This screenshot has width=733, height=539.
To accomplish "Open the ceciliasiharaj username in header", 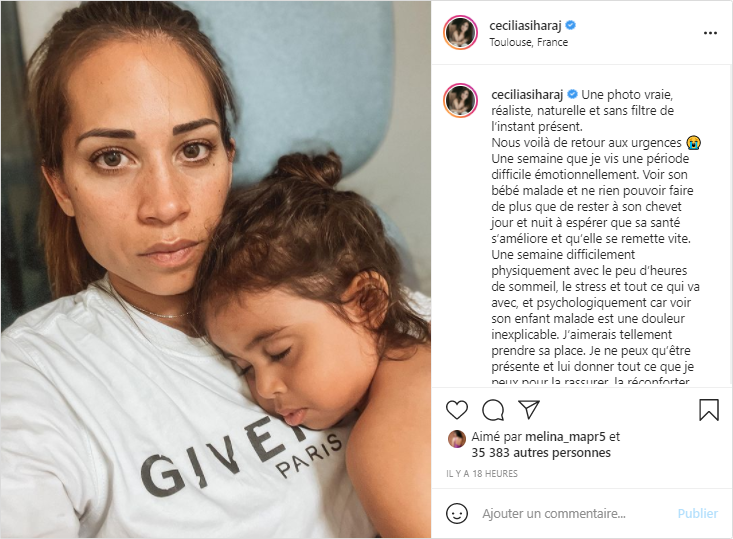I will 525,25.
